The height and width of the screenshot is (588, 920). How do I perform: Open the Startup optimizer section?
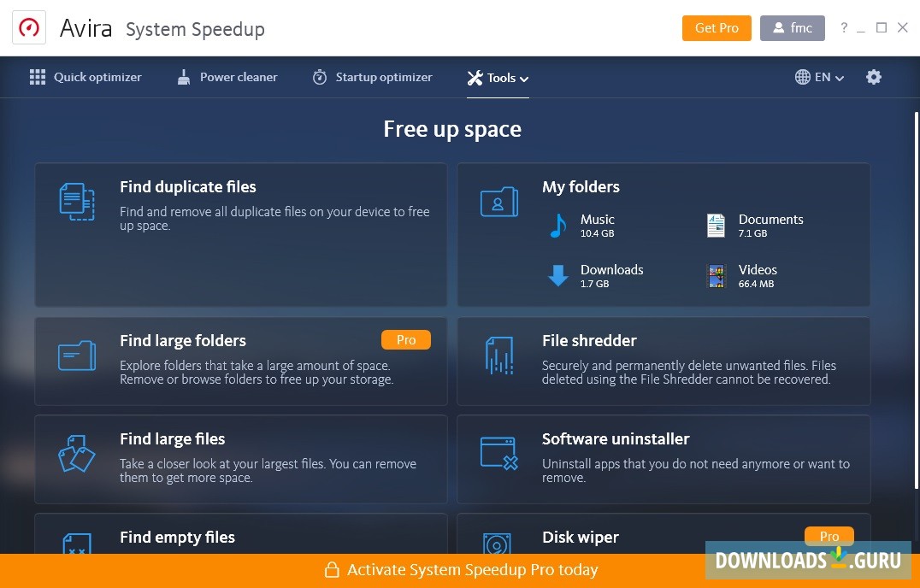(372, 77)
